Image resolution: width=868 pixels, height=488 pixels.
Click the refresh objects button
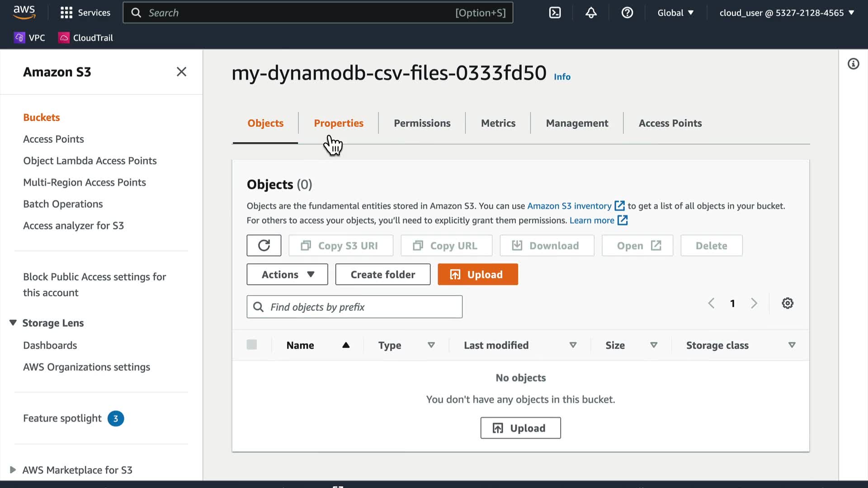264,245
